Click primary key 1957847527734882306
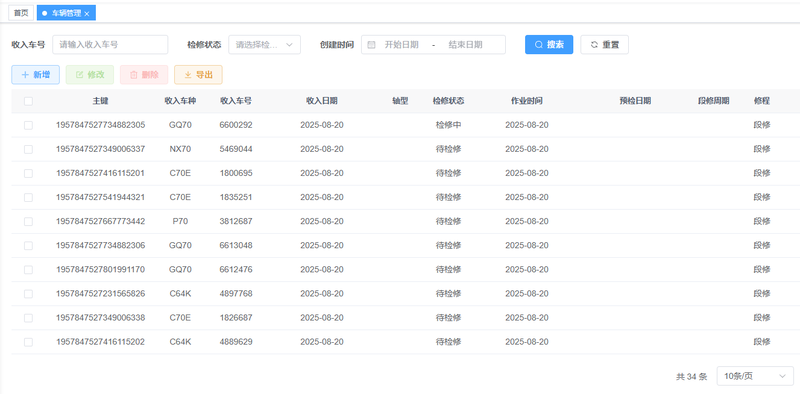This screenshot has width=800, height=394. [101, 245]
